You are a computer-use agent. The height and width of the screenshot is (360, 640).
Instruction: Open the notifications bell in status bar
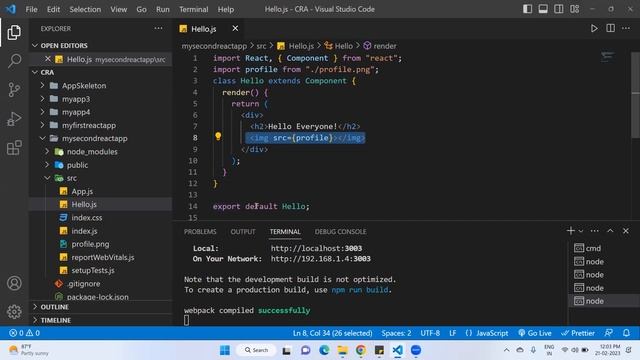[x=626, y=333]
